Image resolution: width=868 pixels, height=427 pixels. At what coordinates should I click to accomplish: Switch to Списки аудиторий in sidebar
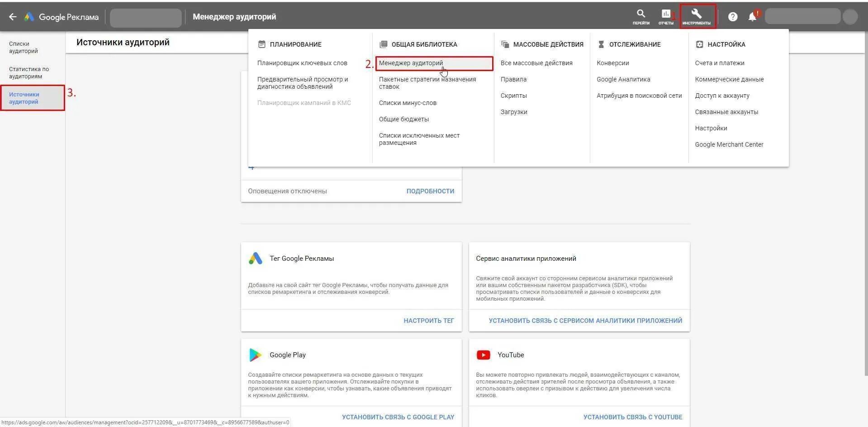click(24, 48)
